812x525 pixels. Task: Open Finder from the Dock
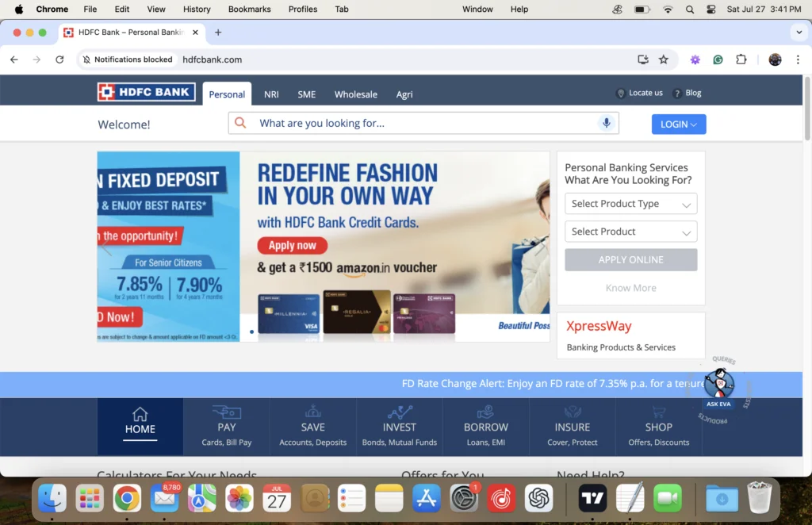(52, 498)
